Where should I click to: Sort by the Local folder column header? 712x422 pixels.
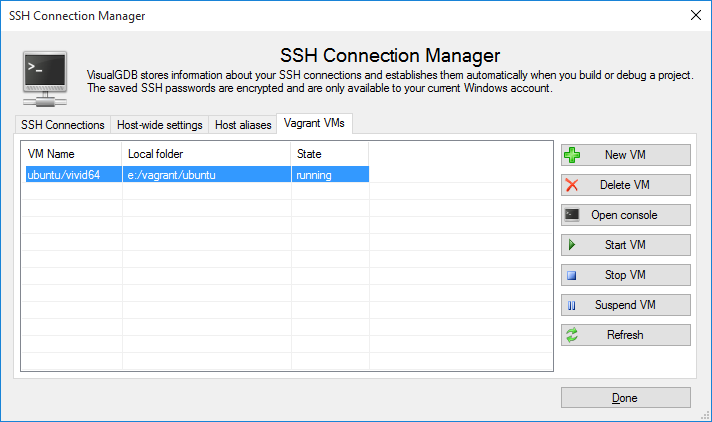coord(206,154)
